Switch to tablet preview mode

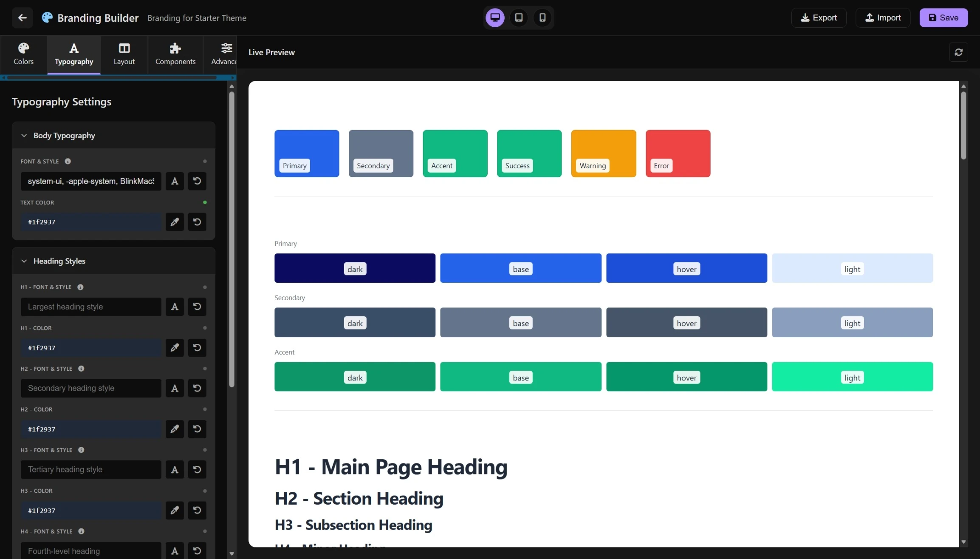tap(519, 17)
